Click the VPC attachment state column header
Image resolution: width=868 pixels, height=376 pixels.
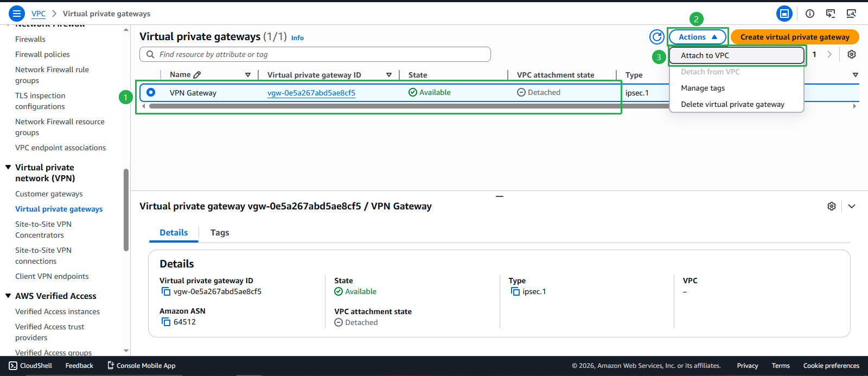556,75
